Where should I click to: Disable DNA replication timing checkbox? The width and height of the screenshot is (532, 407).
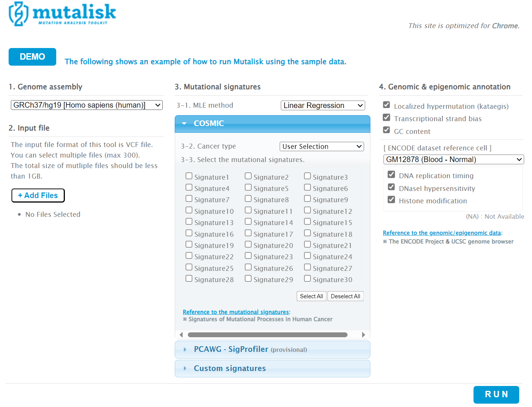(x=391, y=174)
